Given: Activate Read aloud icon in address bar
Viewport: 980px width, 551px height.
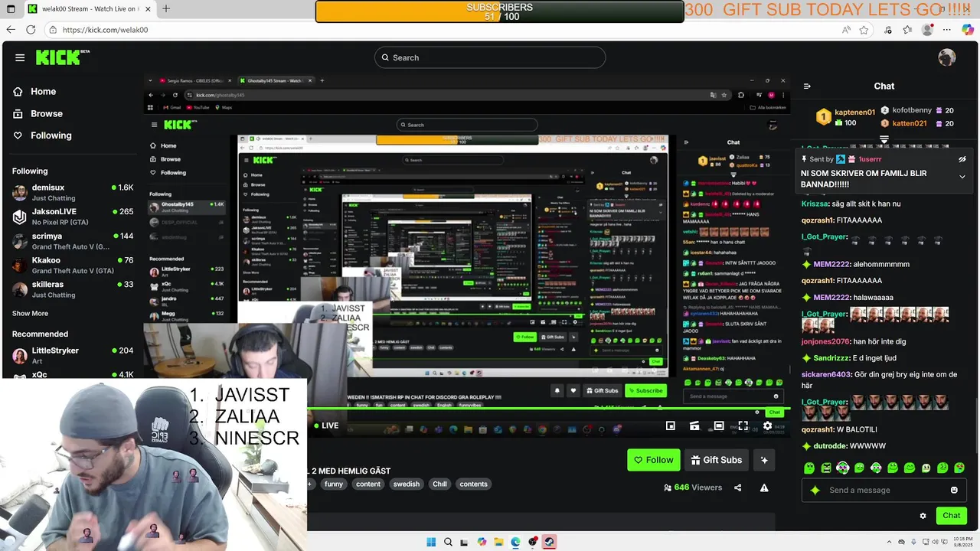Looking at the screenshot, I should (x=846, y=30).
